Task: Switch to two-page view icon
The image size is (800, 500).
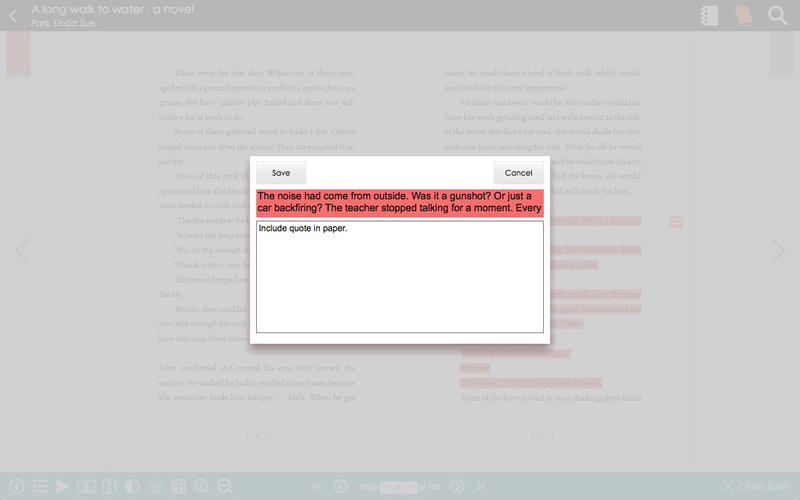Action: click(x=86, y=486)
